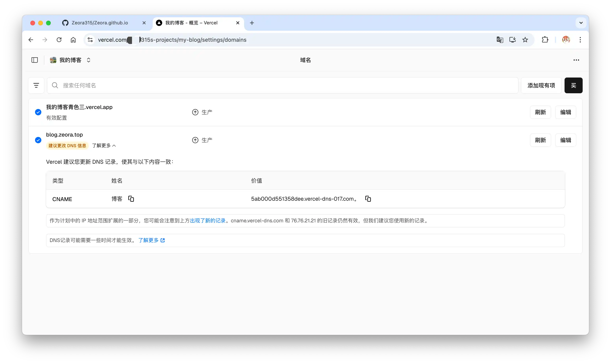
Task: Click the black 买 button
Action: point(573,85)
